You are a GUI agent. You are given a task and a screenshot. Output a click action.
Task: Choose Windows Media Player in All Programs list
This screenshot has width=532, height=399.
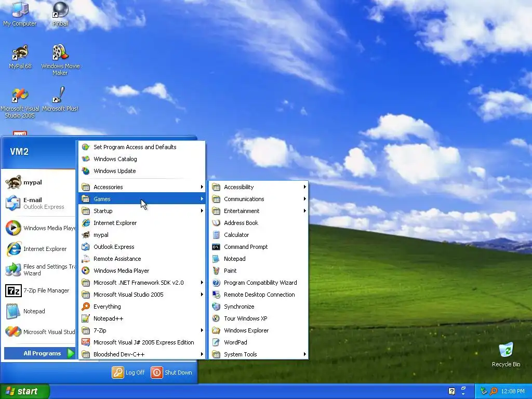coord(142,271)
